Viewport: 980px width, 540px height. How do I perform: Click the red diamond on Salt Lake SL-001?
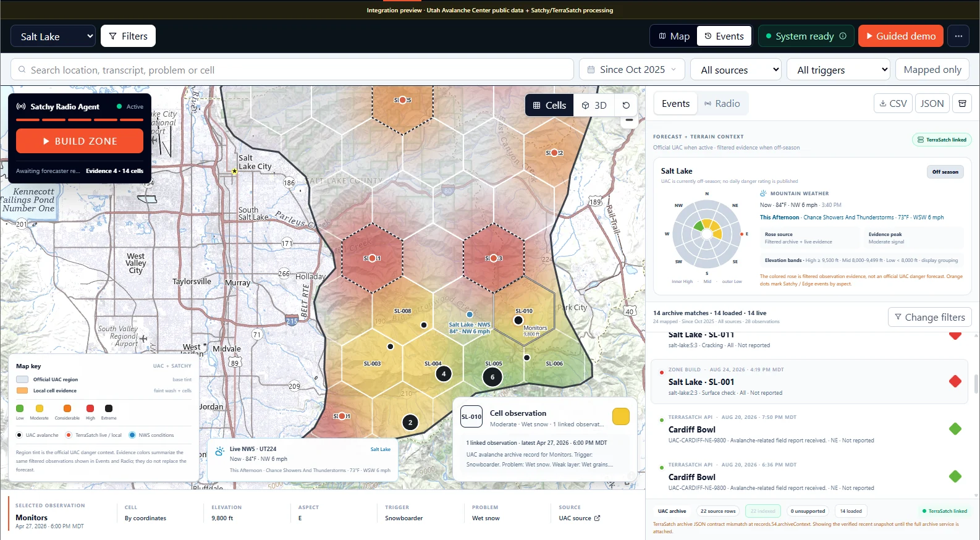(955, 382)
